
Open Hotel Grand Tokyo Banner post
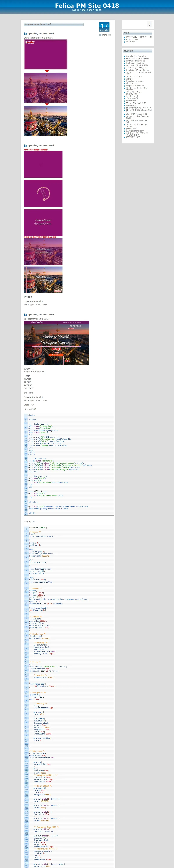tap(137, 70)
